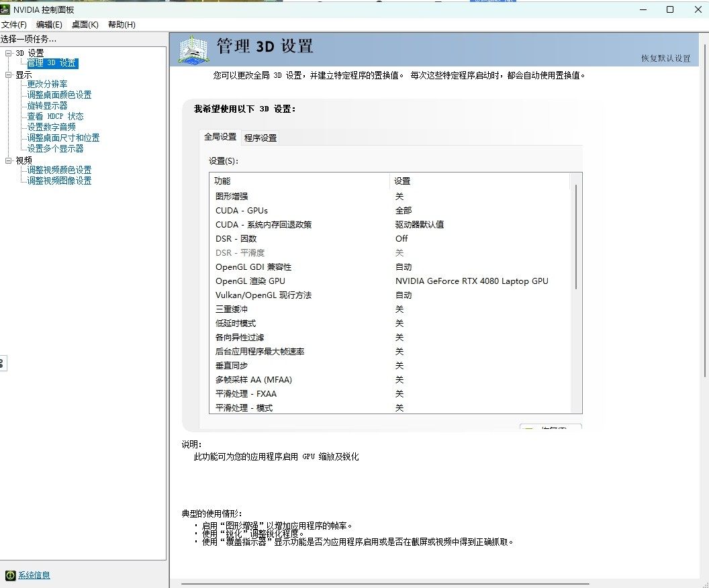
Task: Open 设置多个显示器 task
Action: [55, 149]
